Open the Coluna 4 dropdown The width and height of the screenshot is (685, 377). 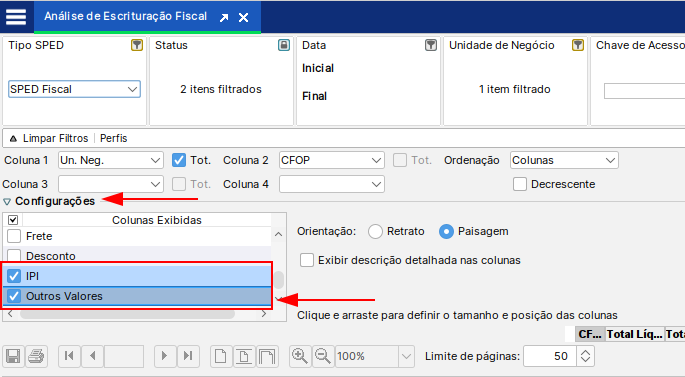pyautogui.click(x=332, y=184)
